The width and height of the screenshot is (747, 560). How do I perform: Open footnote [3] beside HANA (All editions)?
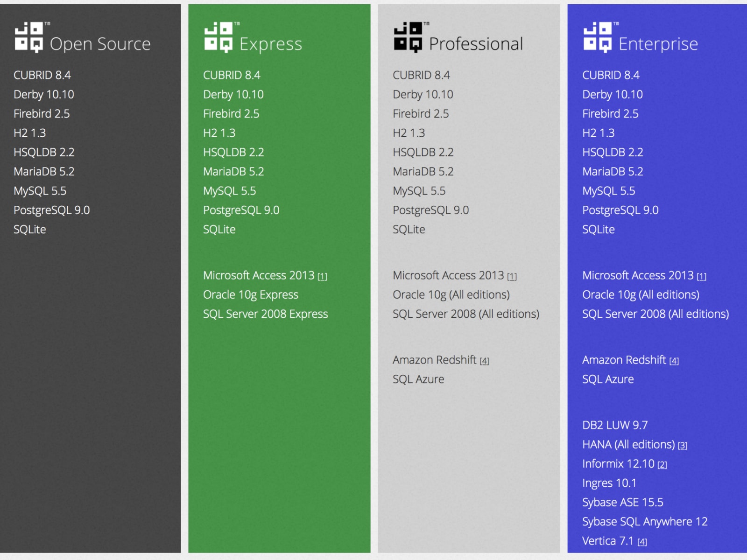[683, 446]
